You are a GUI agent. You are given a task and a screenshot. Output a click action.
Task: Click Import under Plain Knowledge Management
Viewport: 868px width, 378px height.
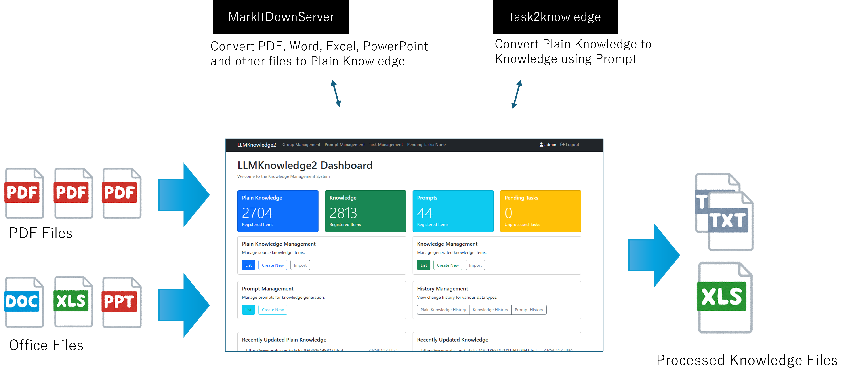point(300,265)
